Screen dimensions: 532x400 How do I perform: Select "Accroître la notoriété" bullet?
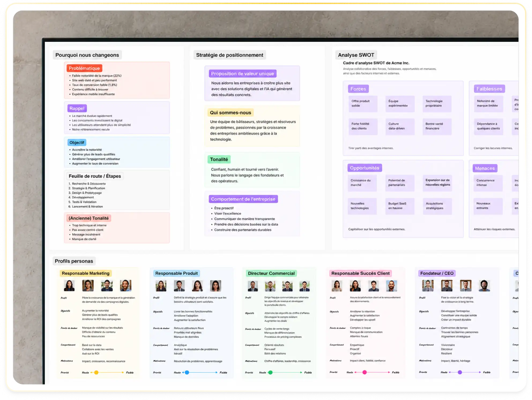click(87, 150)
